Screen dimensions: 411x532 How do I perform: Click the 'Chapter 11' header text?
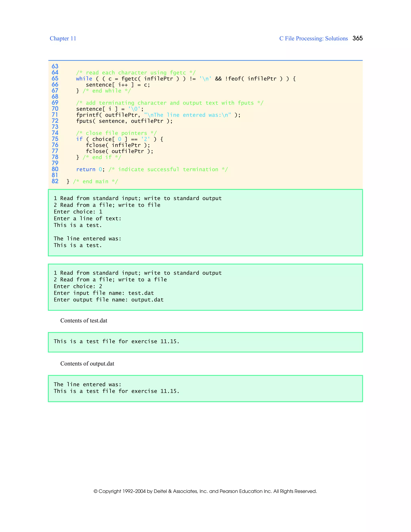[63, 39]
